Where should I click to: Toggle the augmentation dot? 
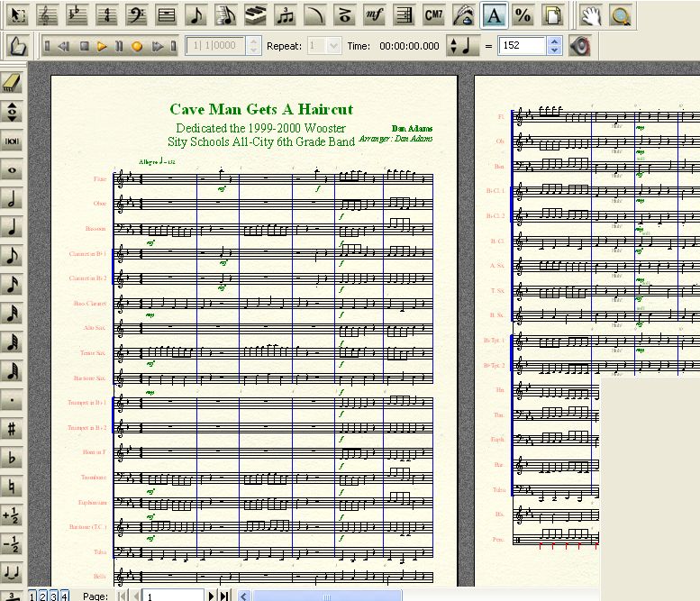point(12,400)
